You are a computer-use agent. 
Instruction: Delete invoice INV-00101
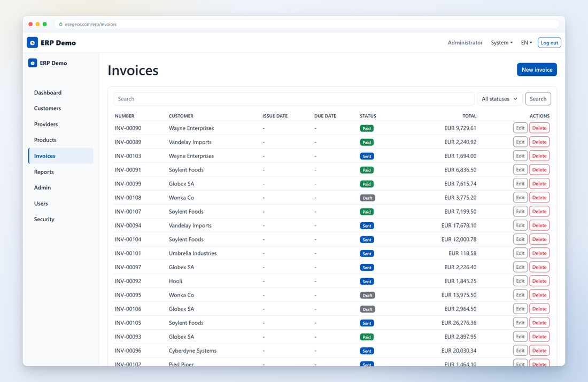click(539, 253)
